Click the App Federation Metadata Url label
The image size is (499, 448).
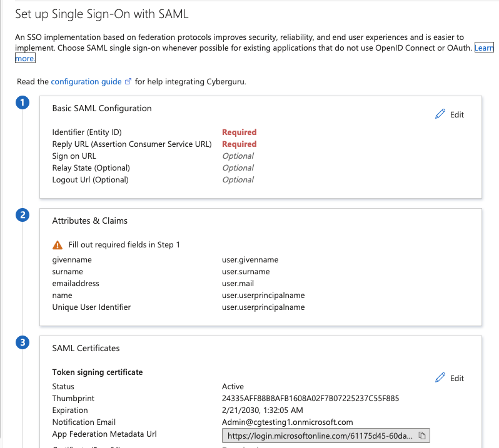point(104,434)
